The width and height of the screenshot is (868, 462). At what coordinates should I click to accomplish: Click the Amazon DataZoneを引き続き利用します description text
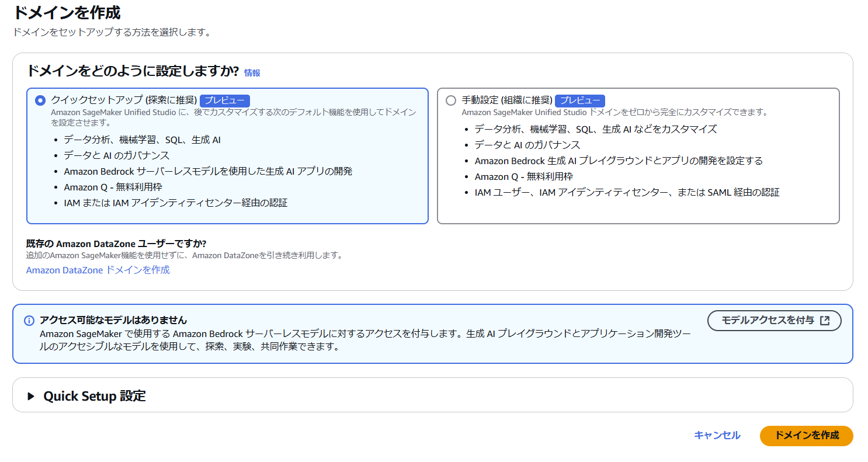(185, 256)
